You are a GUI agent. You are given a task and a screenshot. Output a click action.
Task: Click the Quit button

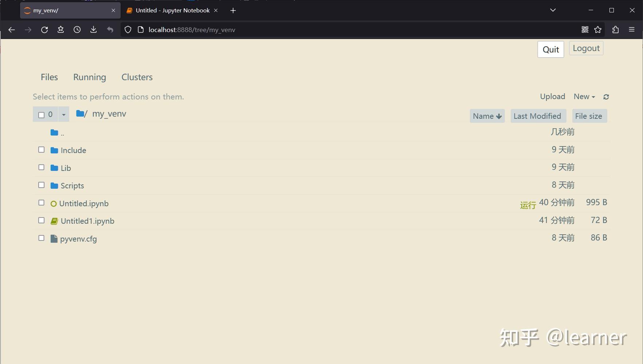551,50
